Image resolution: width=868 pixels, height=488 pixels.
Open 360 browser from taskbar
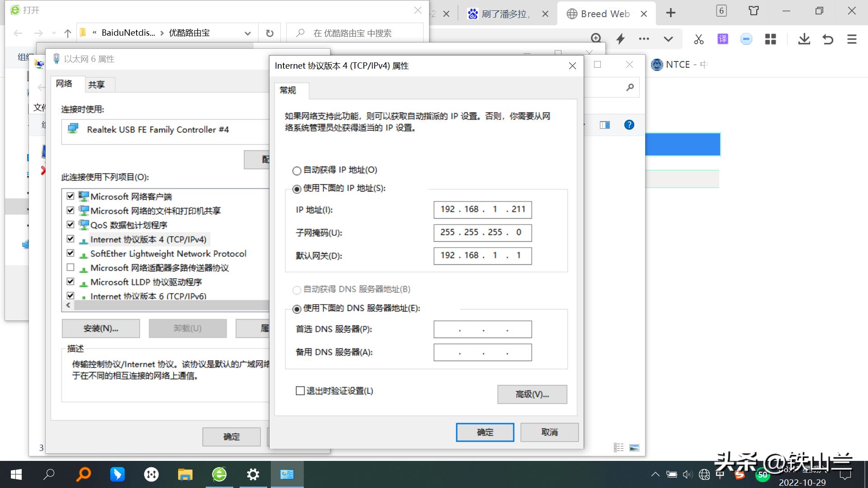(219, 474)
